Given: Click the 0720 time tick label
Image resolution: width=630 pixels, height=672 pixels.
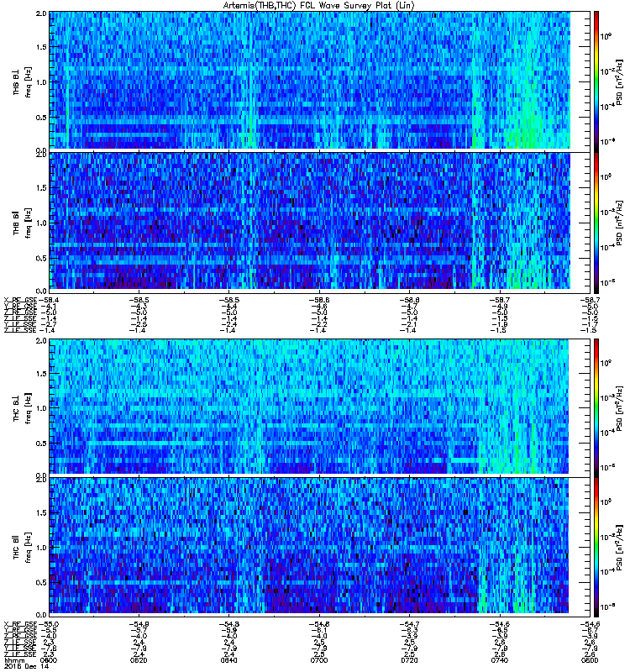Looking at the screenshot, I should click(409, 660).
